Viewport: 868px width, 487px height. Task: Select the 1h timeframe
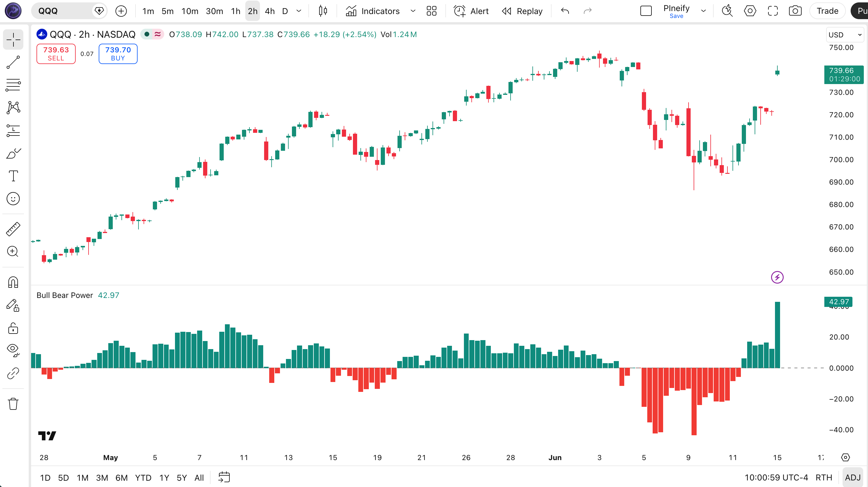(x=235, y=11)
